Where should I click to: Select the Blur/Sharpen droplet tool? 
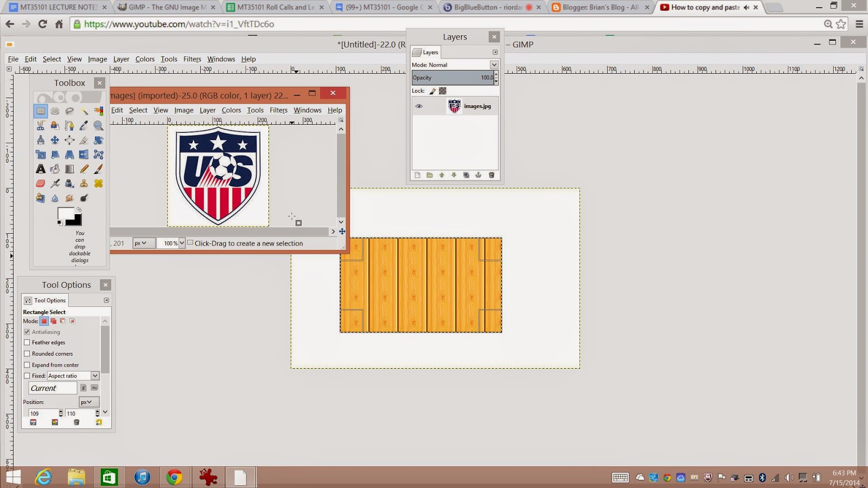(55, 198)
